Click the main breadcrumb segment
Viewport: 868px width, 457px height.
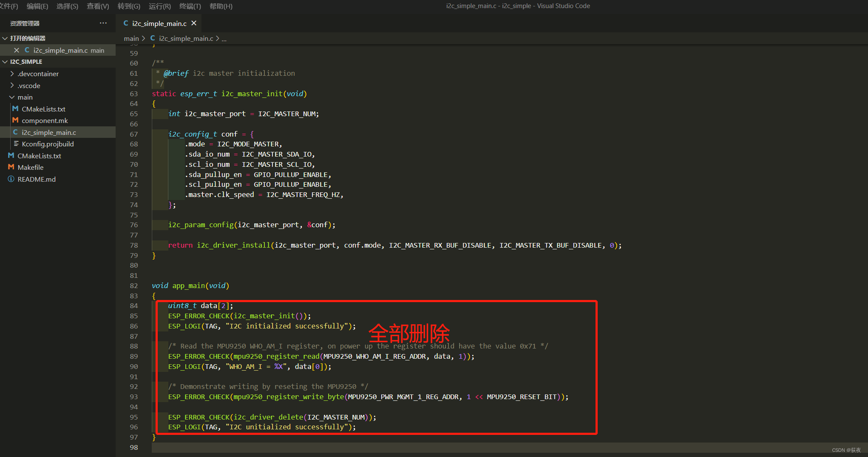click(131, 38)
